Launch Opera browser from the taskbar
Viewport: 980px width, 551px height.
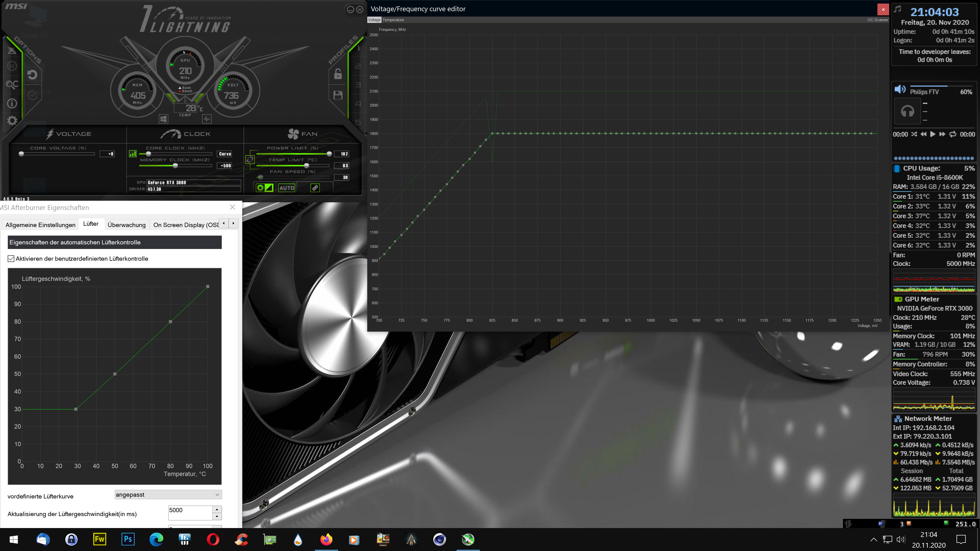[x=213, y=539]
